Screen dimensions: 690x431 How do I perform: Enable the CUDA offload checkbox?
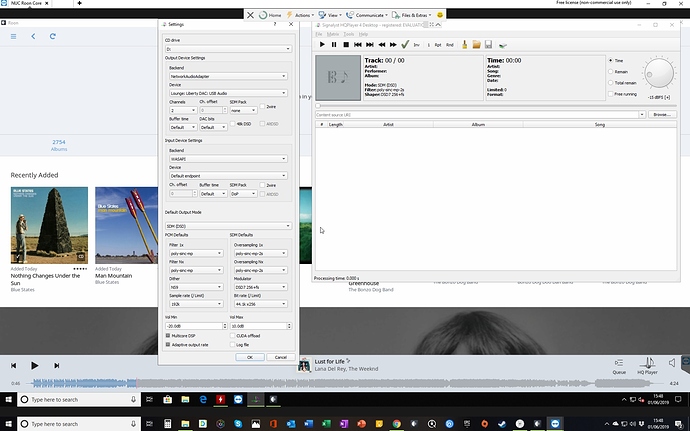tap(232, 335)
